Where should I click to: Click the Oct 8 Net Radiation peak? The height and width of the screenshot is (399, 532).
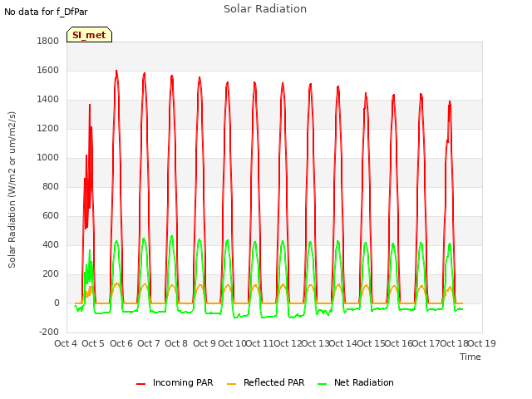pos(172,236)
